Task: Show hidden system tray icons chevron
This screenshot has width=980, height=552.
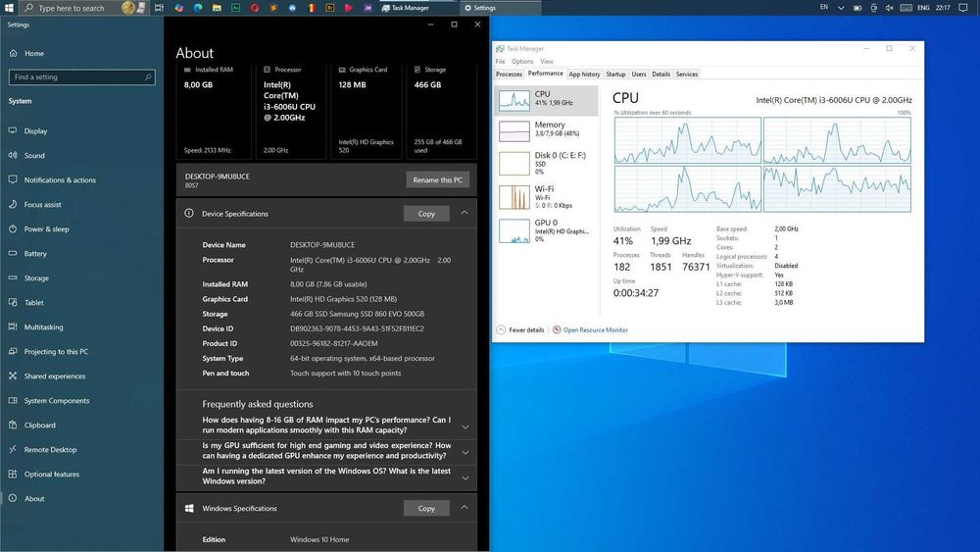Action: pyautogui.click(x=841, y=8)
